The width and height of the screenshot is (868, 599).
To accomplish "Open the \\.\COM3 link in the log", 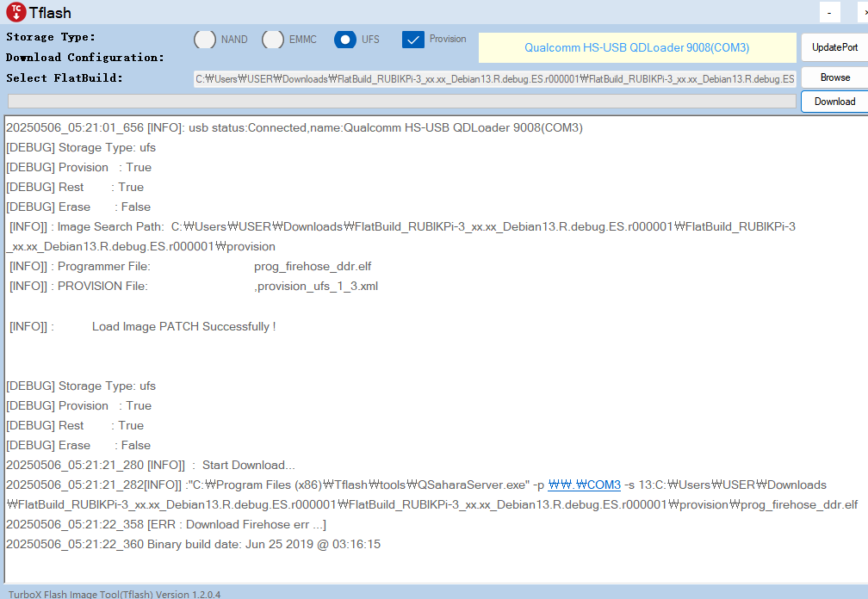I will tap(584, 485).
